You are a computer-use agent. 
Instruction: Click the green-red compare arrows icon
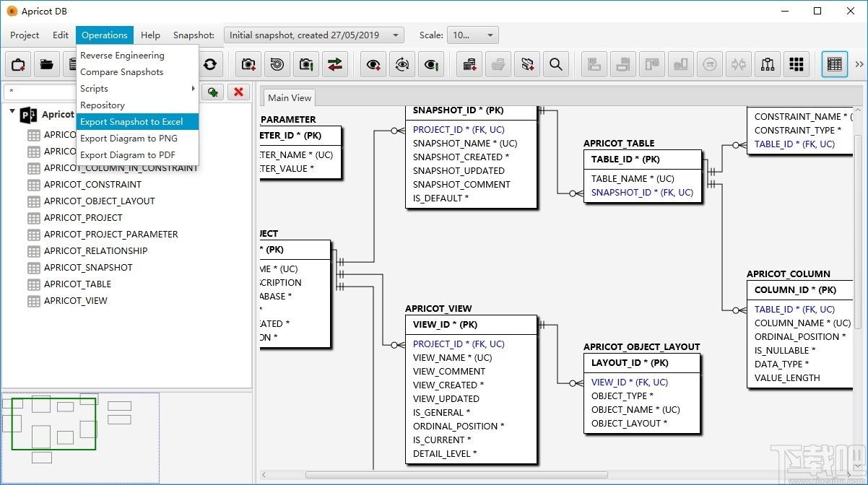pos(335,64)
